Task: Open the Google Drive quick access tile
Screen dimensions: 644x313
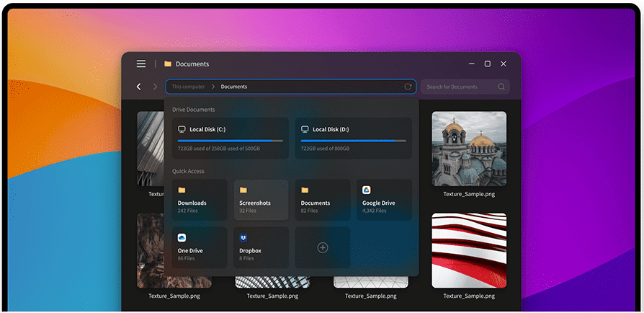Action: (x=384, y=200)
